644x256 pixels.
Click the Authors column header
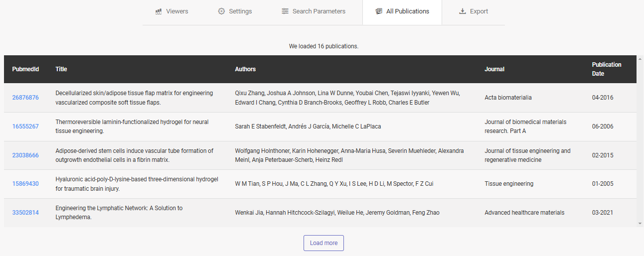click(245, 69)
